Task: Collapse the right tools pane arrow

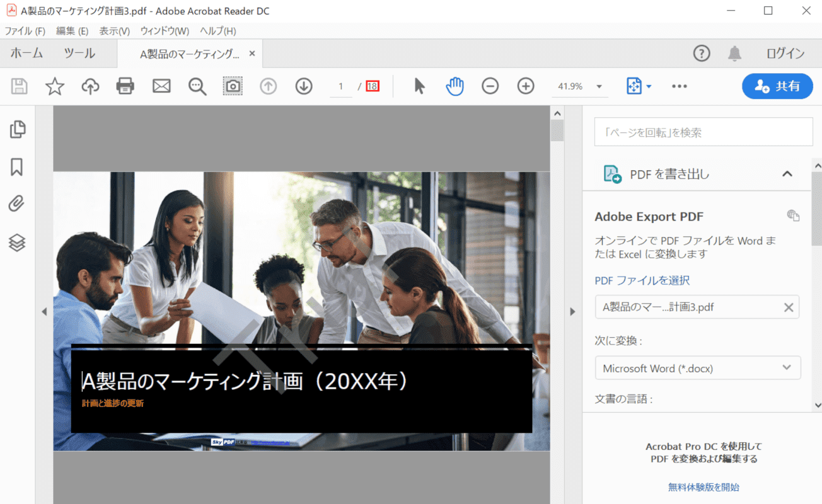Action: pos(572,311)
